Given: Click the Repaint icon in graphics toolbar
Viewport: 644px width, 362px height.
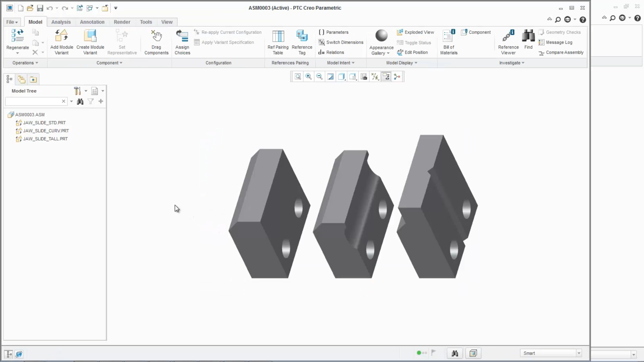Looking at the screenshot, I should (x=331, y=77).
